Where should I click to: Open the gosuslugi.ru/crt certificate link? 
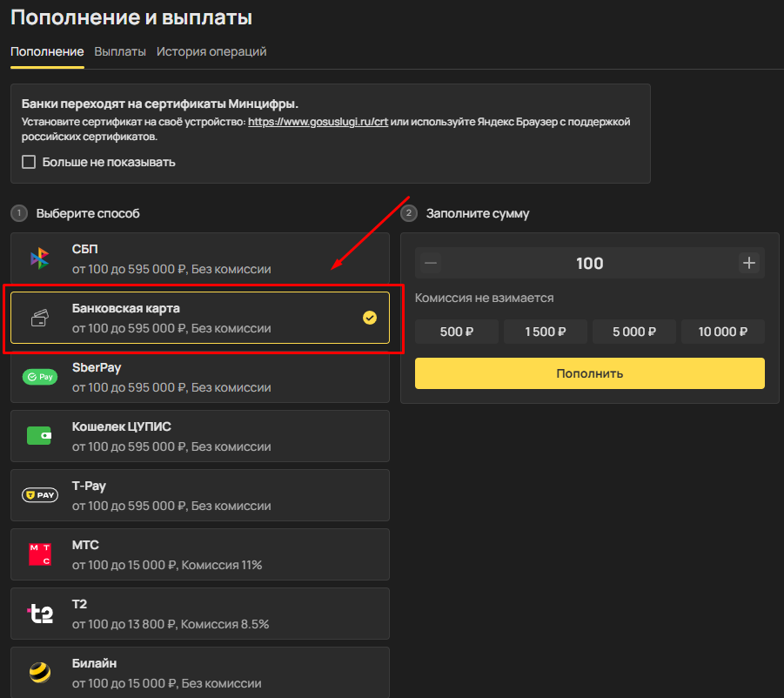318,122
